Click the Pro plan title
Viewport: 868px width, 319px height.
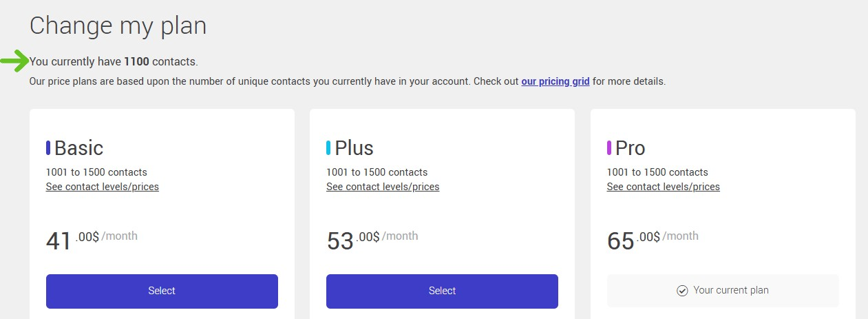[x=630, y=148]
